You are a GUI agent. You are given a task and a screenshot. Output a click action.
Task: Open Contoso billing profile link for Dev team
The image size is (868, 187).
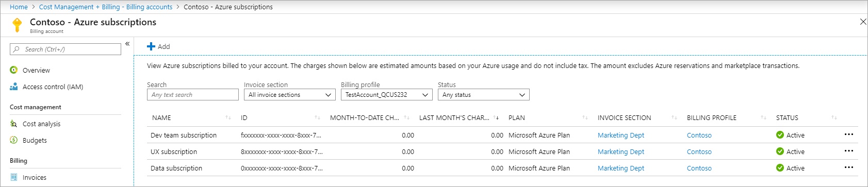699,135
